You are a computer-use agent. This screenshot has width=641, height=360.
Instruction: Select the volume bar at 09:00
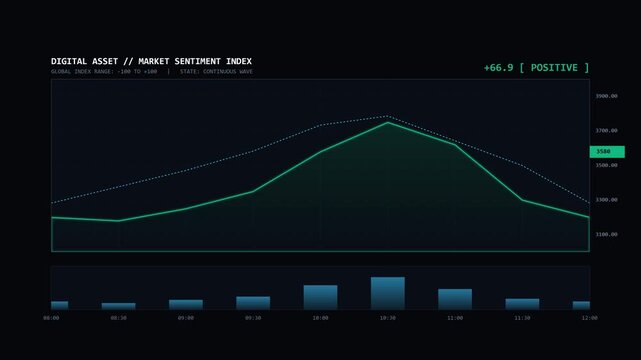coord(186,305)
